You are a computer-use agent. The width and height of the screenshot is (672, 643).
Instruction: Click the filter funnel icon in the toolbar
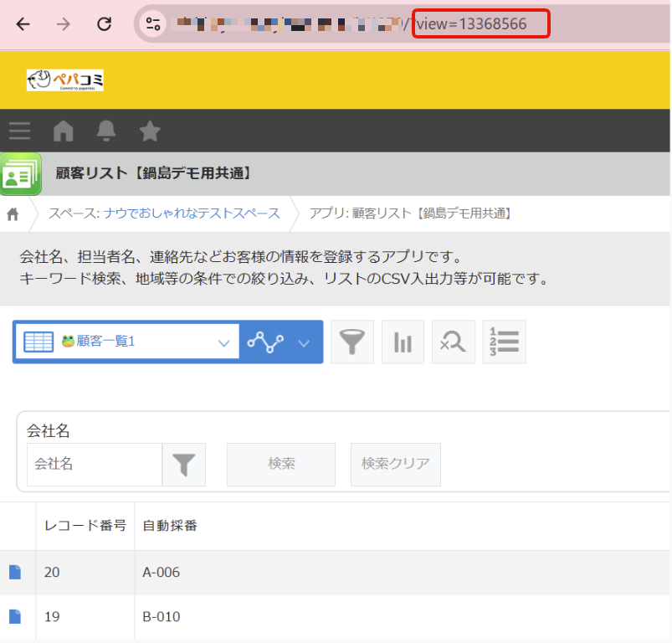point(352,342)
